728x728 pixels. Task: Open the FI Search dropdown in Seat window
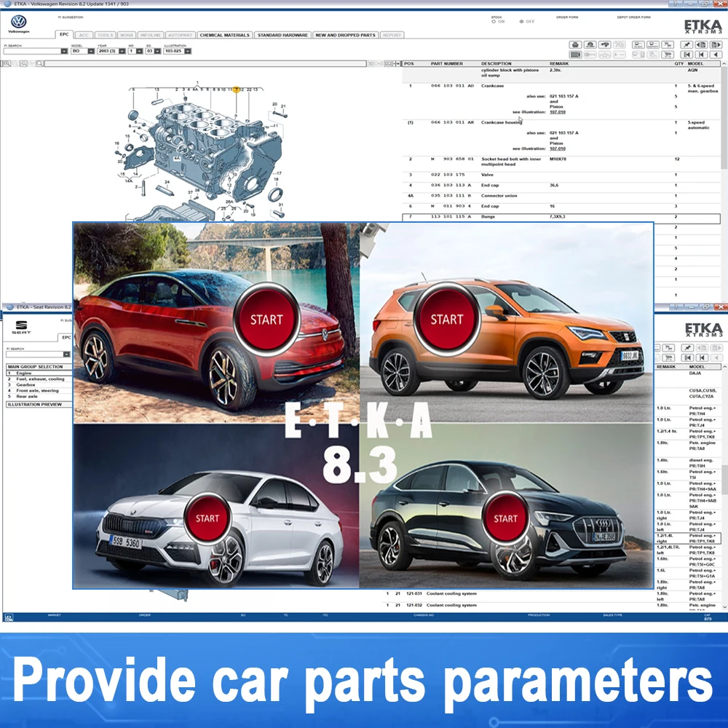point(67,355)
